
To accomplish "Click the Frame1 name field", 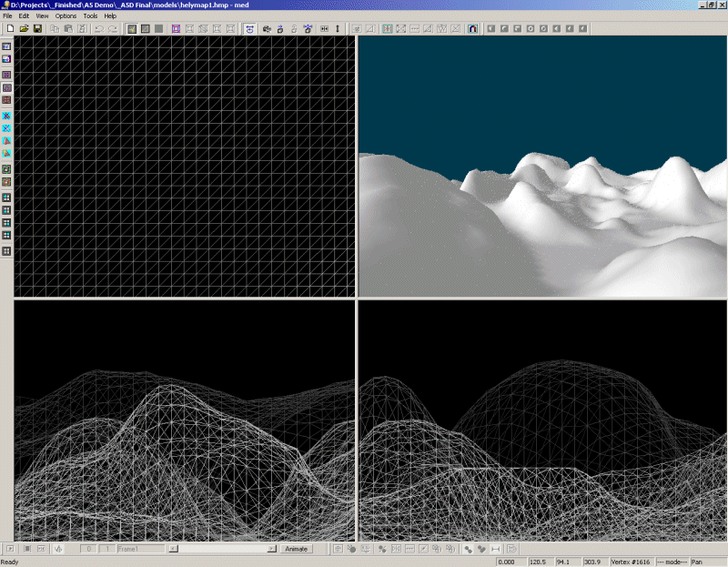I will pos(140,549).
